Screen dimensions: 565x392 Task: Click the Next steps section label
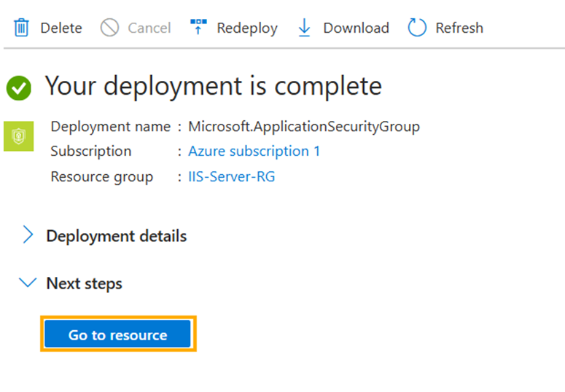(x=84, y=283)
